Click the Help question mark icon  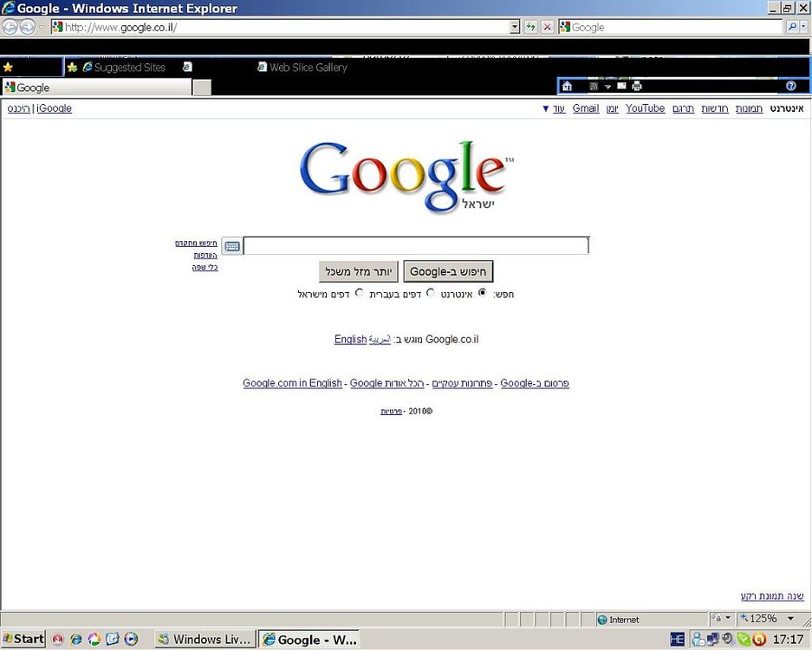[790, 86]
